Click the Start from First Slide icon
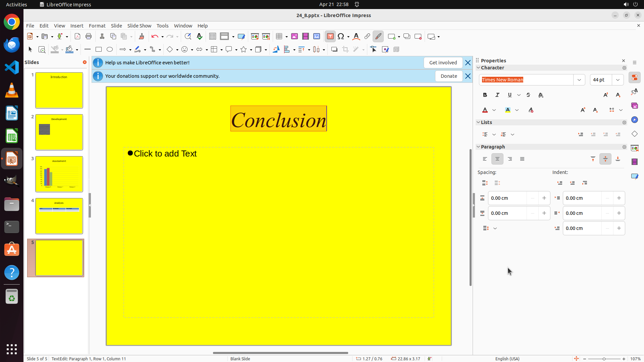This screenshot has height=362, width=644. coord(255,37)
